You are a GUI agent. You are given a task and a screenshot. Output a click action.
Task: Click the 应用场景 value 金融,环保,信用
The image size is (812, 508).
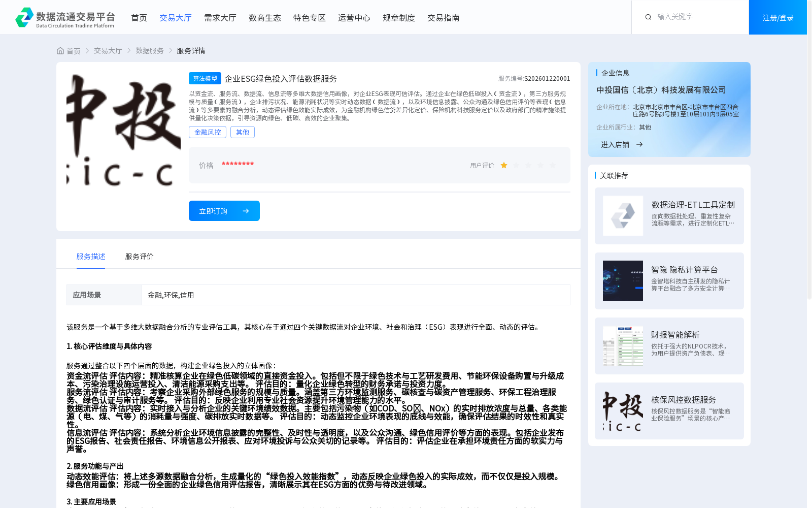171,295
